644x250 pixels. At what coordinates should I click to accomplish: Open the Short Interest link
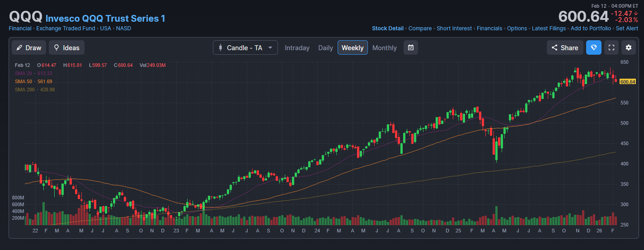454,28
